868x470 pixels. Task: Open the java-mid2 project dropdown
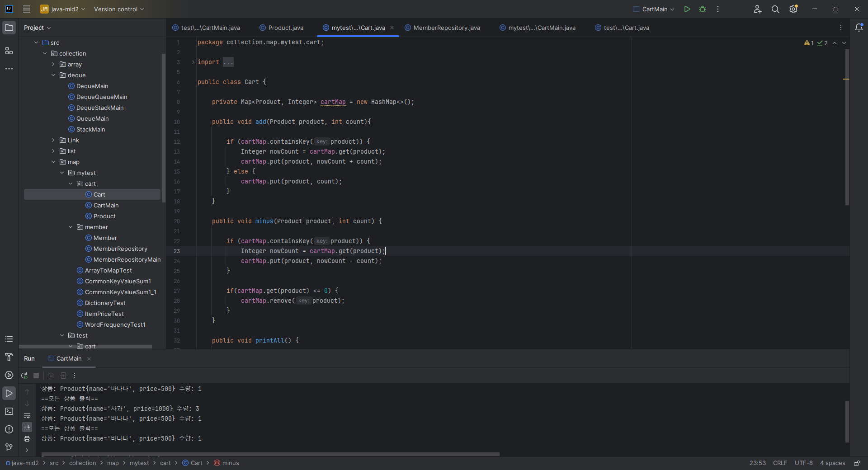click(x=62, y=9)
